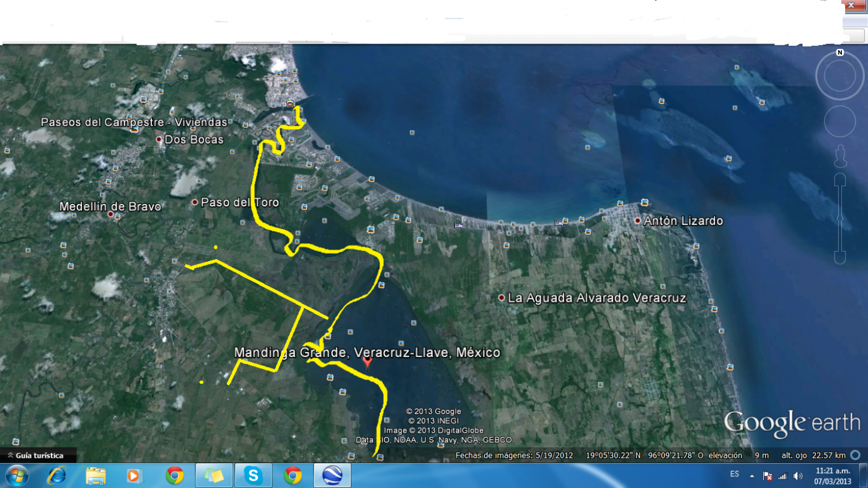Open the Sticky Notes taskbar item

click(214, 476)
